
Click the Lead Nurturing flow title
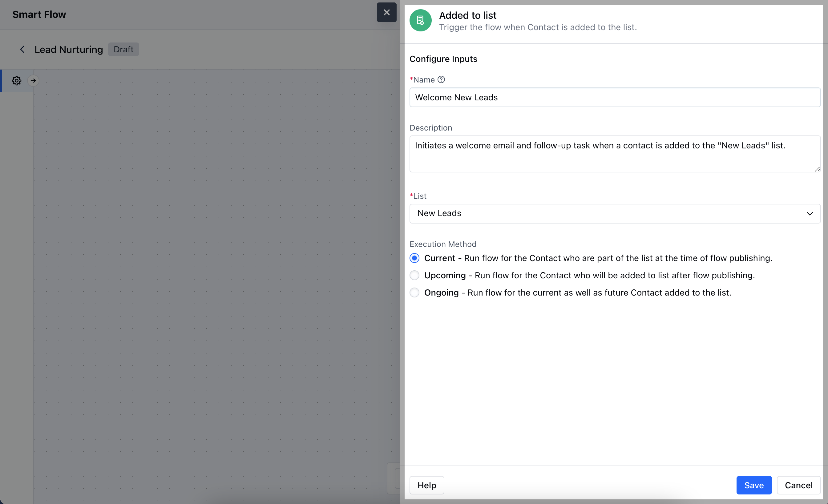pyautogui.click(x=69, y=49)
